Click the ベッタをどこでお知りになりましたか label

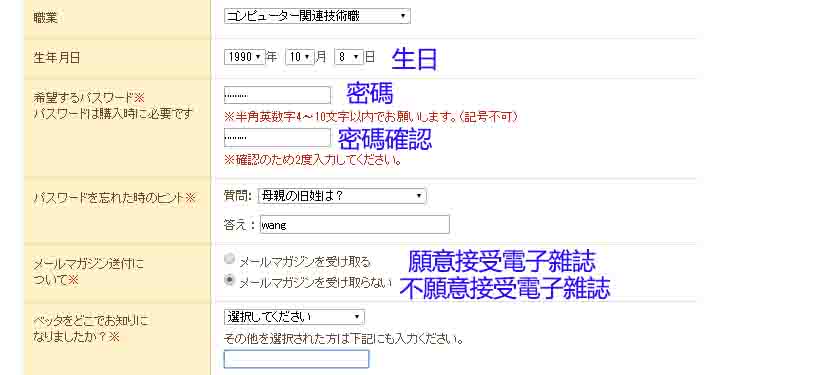91,329
